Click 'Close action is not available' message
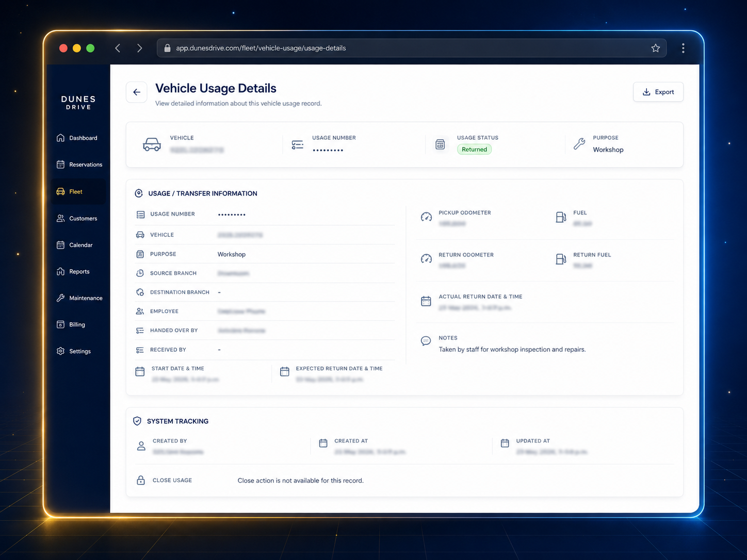Image resolution: width=747 pixels, height=560 pixels. click(301, 481)
